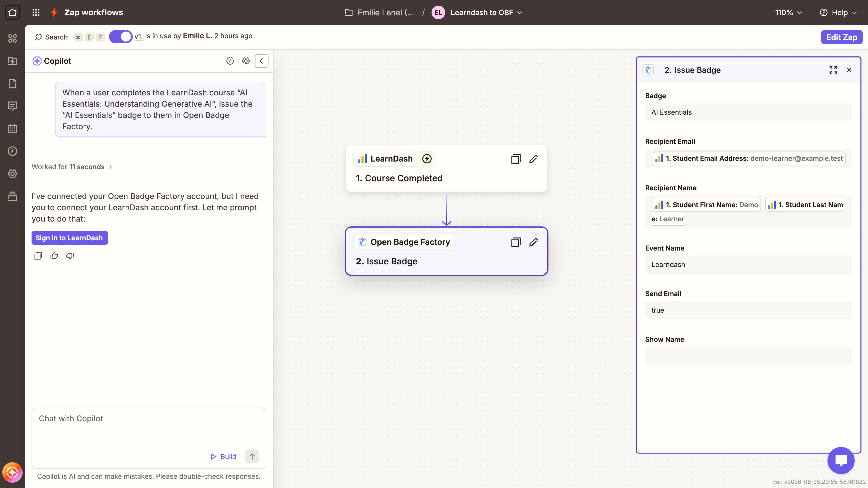Click the Student First Name pill

tap(707, 205)
